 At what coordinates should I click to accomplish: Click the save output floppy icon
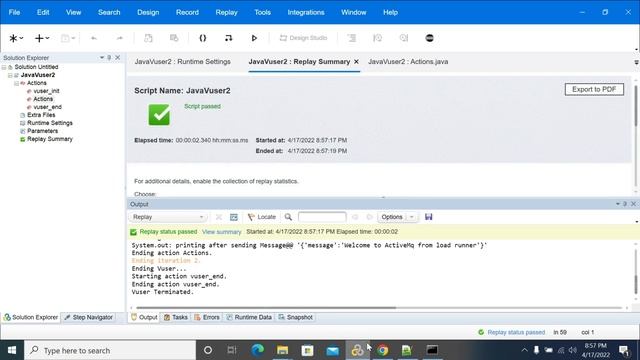click(x=428, y=217)
